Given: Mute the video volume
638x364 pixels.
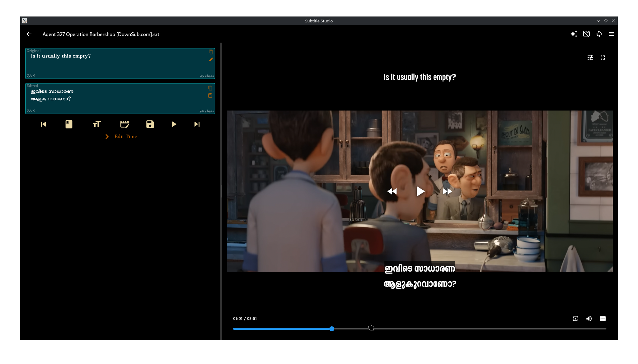Looking at the screenshot, I should click(x=589, y=319).
